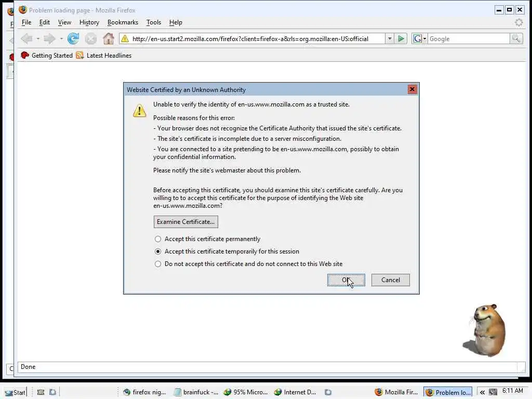Confirm the dialog with OK
This screenshot has height=399, width=532.
click(346, 280)
